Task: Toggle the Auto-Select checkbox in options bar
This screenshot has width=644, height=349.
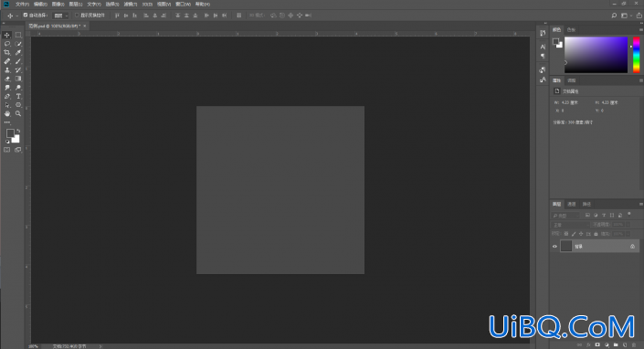Action: point(26,16)
